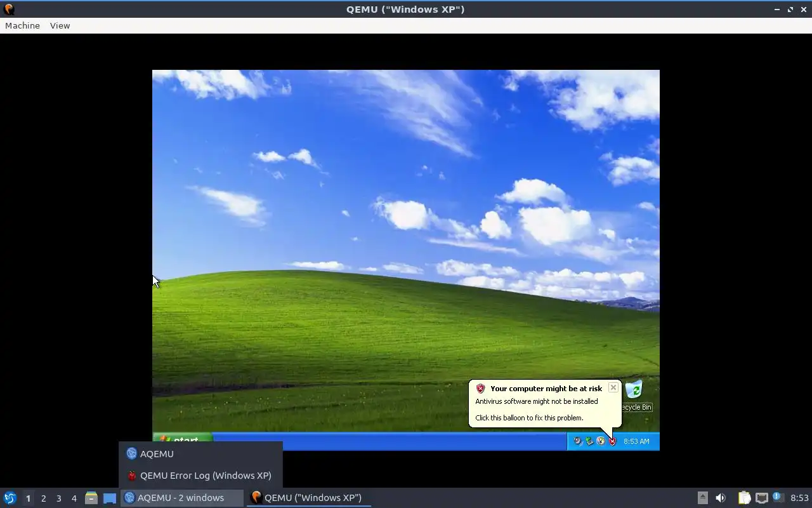Open the Machine menu

(22, 25)
